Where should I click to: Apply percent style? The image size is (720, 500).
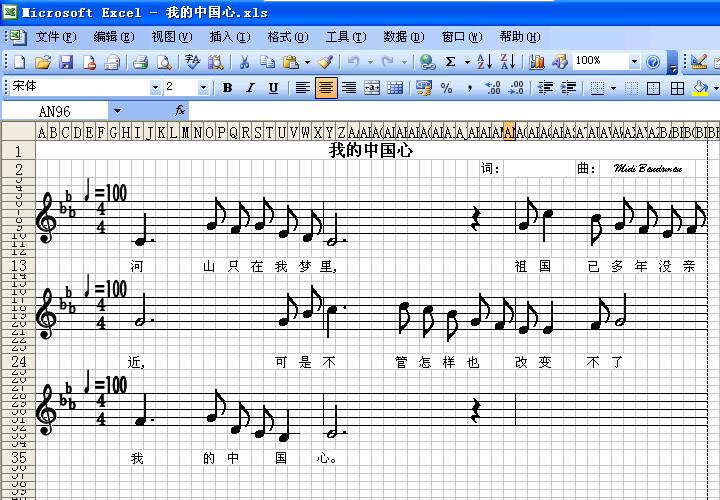(446, 88)
